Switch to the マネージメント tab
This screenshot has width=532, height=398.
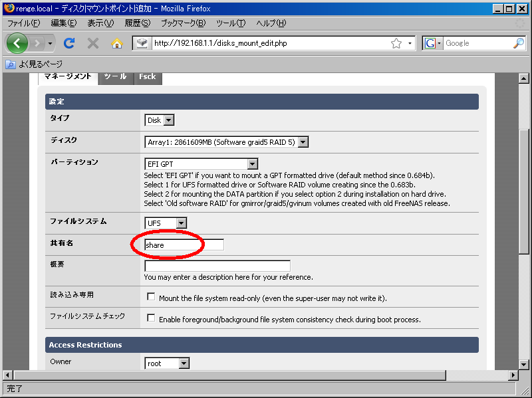(x=68, y=77)
